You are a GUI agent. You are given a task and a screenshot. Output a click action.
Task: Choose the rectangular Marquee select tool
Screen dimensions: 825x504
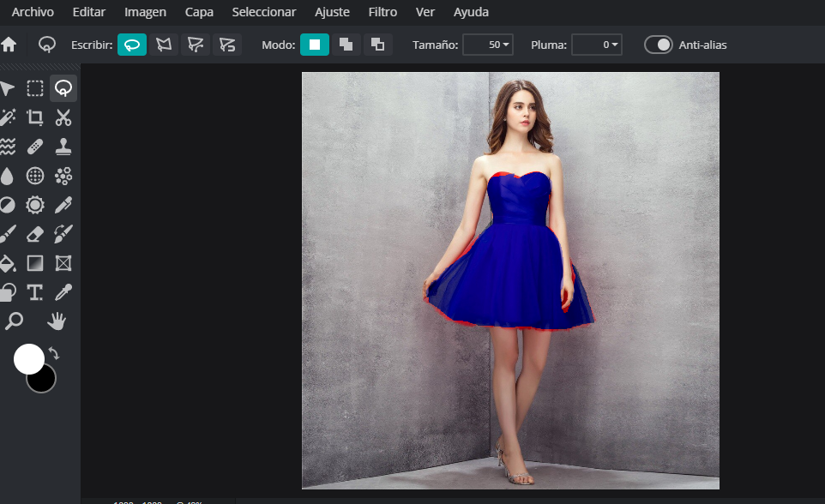(35, 88)
